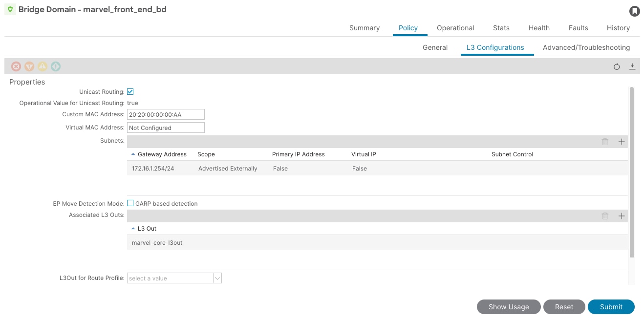Add an associated L3 Out
This screenshot has height=321, width=644.
[622, 216]
